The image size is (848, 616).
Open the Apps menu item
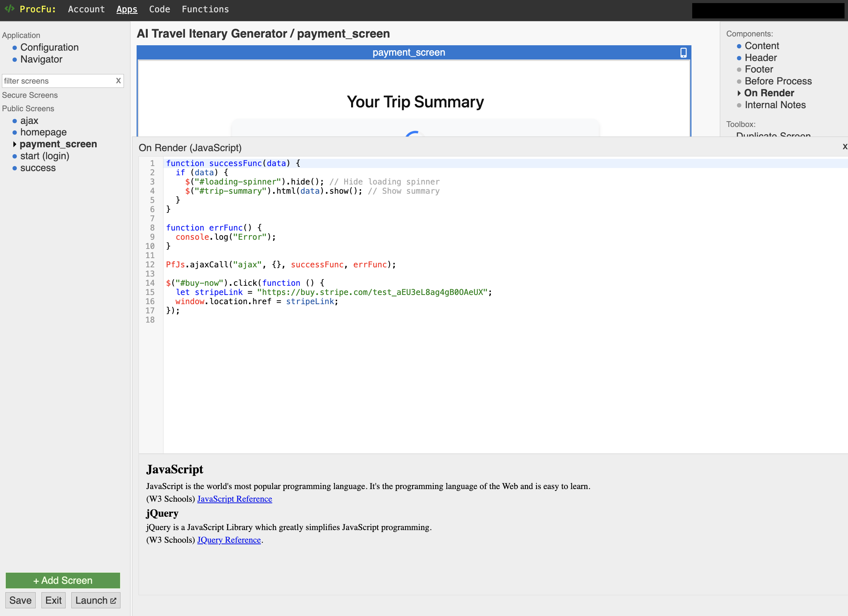(x=127, y=9)
